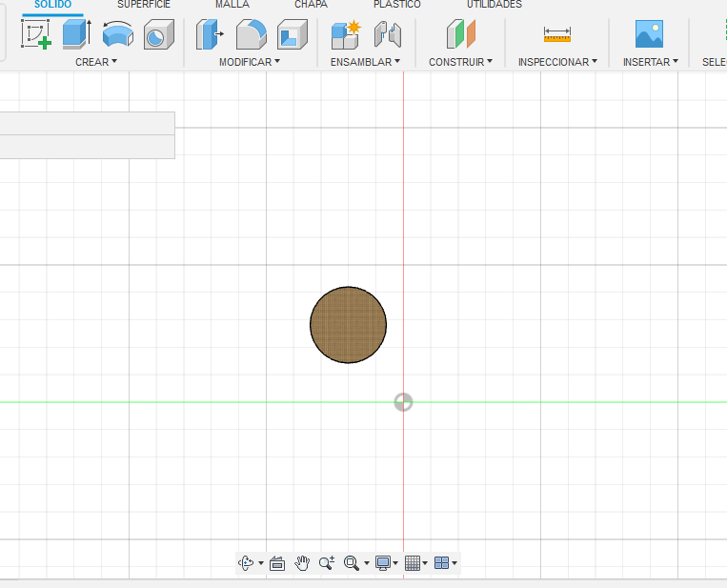
Task: Click the origin point marker
Action: tap(403, 402)
